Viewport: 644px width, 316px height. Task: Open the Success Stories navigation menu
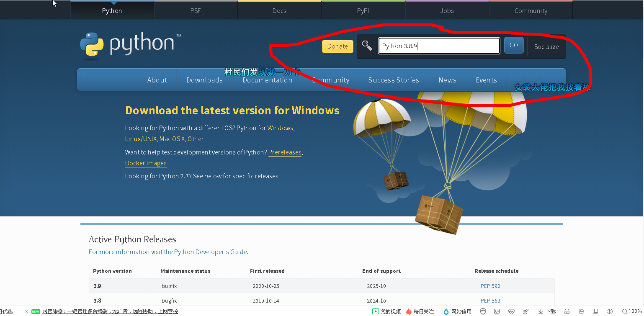394,80
